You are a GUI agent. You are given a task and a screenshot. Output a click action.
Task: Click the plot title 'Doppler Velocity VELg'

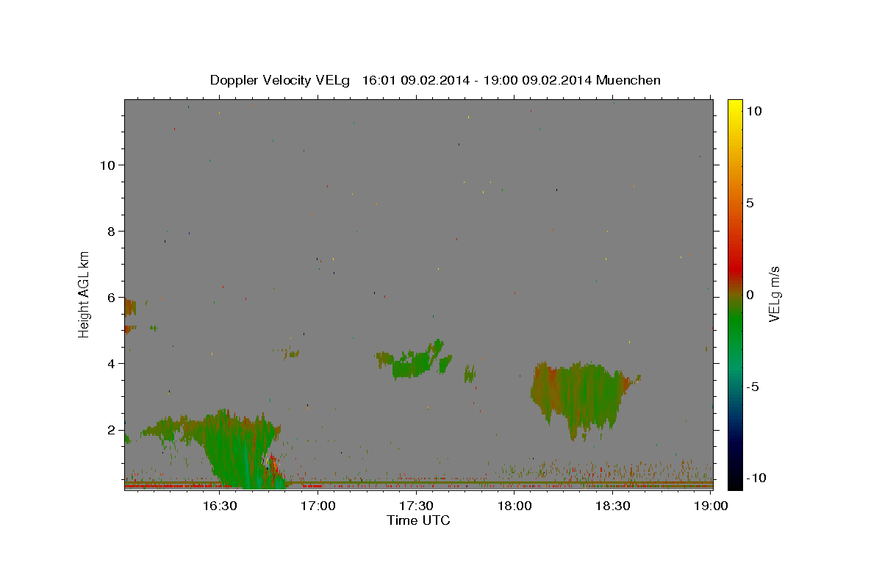(281, 80)
